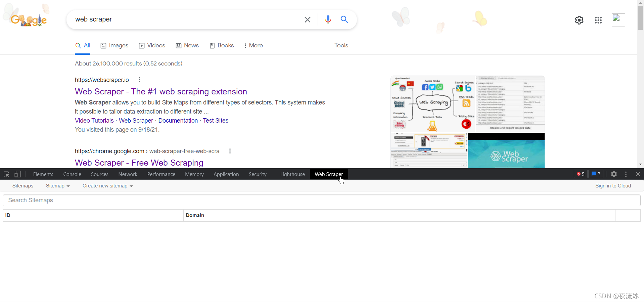Open the Video Tutorials sitelink
644x302 pixels.
click(94, 121)
